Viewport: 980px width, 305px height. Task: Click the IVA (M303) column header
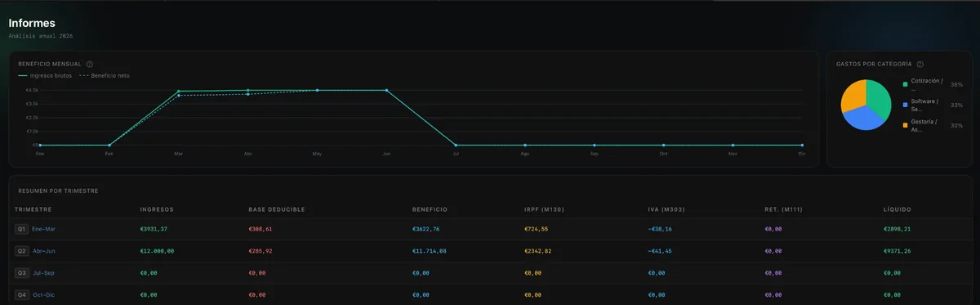(x=666, y=209)
